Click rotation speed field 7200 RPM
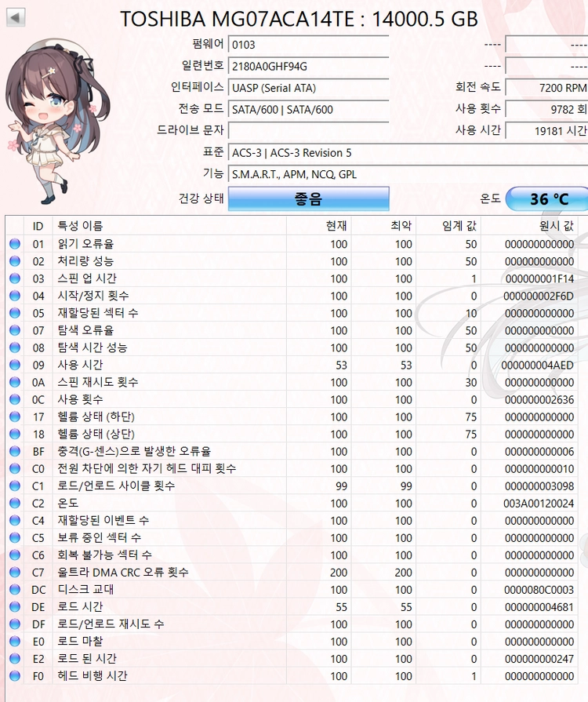The width and height of the screenshot is (588, 702). click(546, 88)
